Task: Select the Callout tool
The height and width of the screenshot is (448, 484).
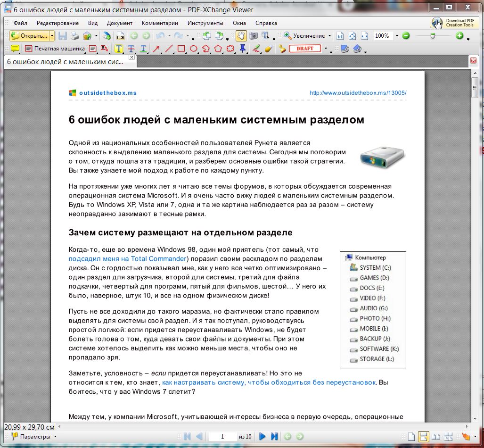Action: click(x=104, y=49)
